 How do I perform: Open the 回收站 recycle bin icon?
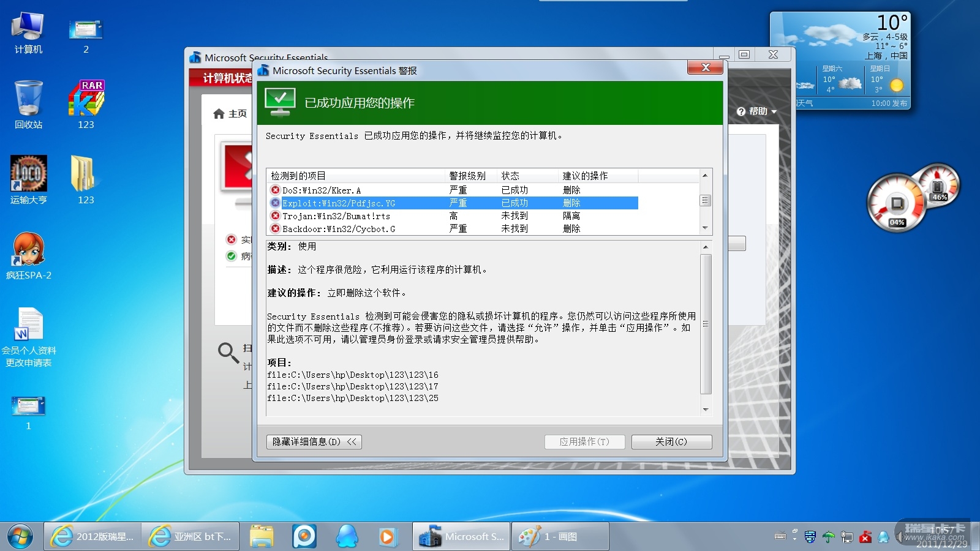pos(28,105)
